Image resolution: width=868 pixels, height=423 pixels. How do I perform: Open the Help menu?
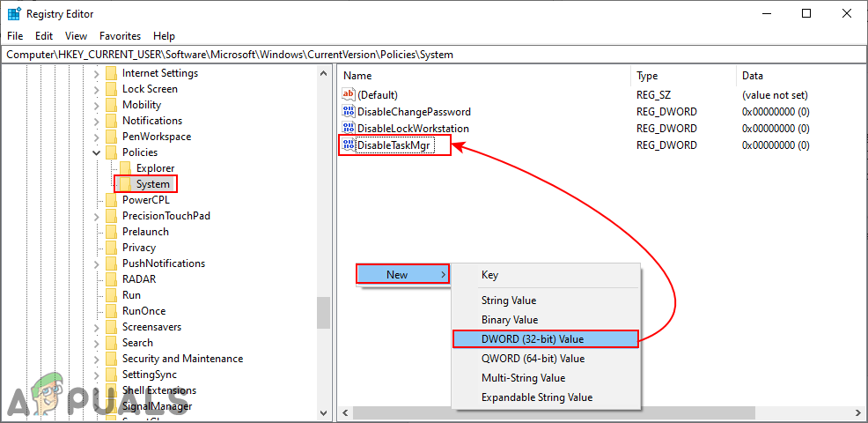[164, 36]
